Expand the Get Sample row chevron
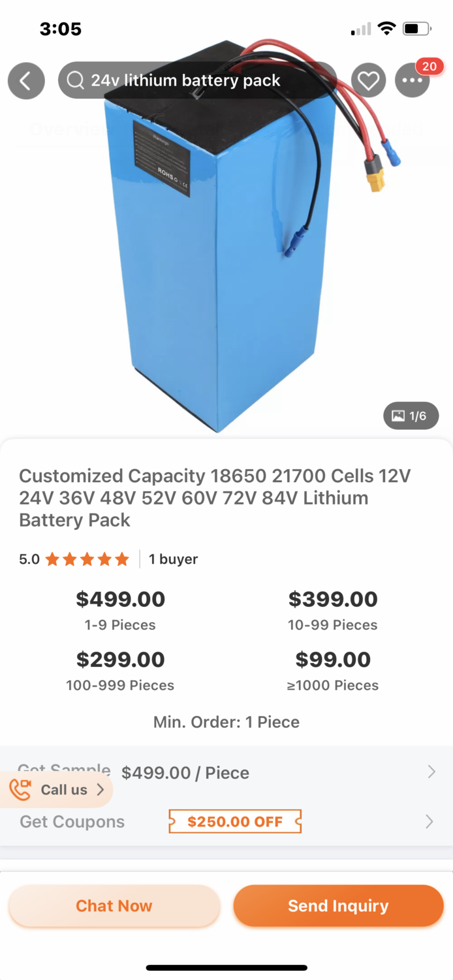The image size is (453, 980). pyautogui.click(x=431, y=772)
